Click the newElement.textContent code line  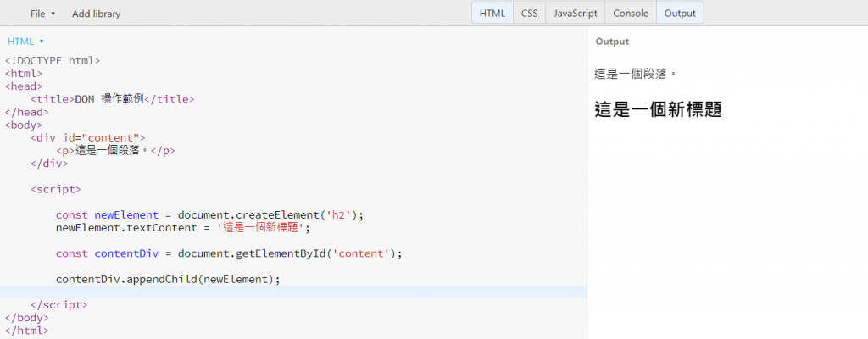[x=183, y=228]
